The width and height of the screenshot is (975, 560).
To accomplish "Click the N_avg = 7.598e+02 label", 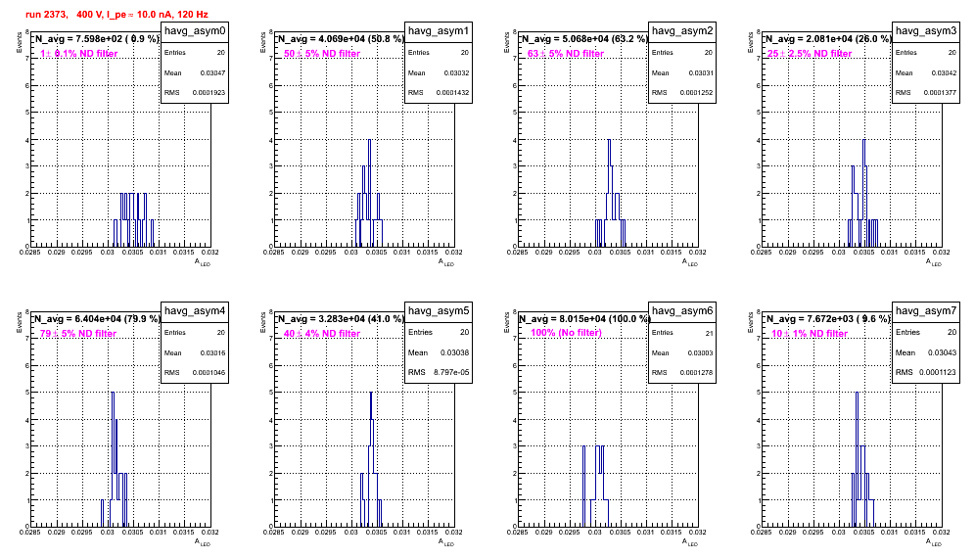I will 96,39.
